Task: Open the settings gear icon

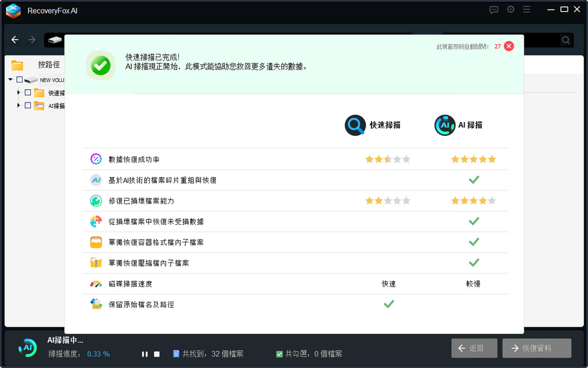Action: point(511,9)
